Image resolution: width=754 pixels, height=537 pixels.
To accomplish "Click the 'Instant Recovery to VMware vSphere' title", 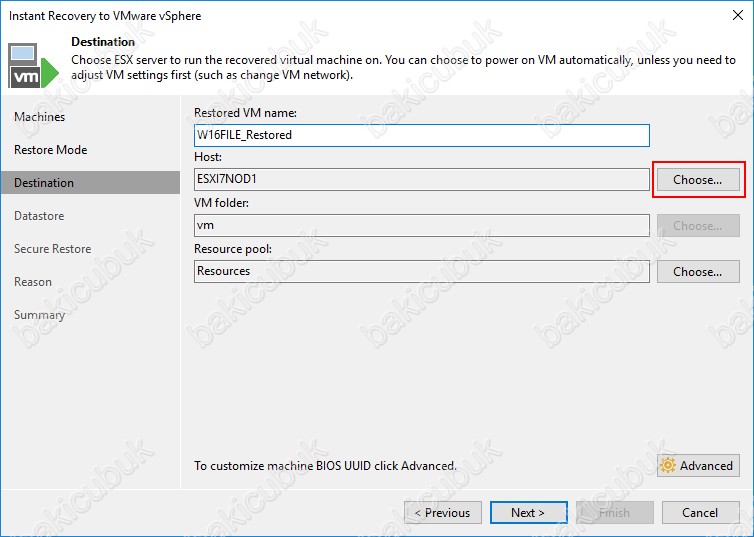I will coord(105,16).
